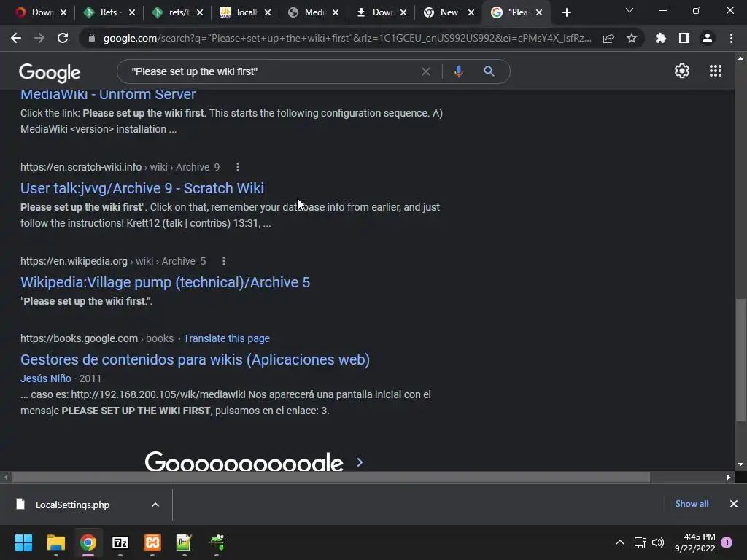747x560 pixels.
Task: Switch to the Medi tab
Action: [313, 12]
